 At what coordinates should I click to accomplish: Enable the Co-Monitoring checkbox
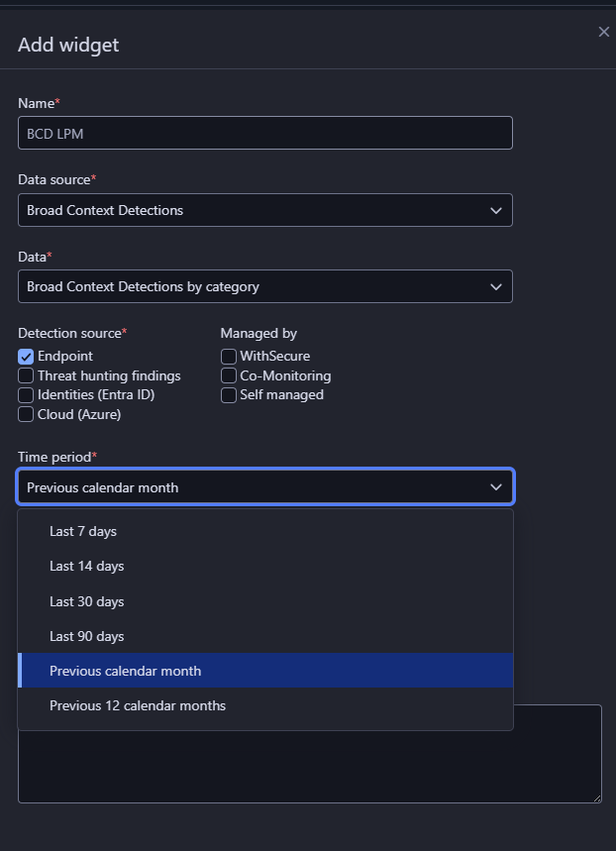(x=229, y=375)
